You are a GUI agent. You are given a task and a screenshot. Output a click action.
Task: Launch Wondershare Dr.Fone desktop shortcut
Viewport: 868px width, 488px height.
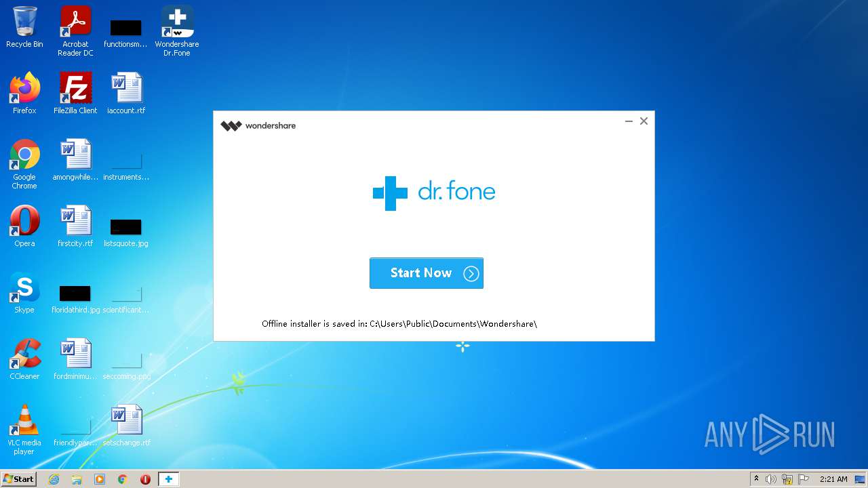(x=177, y=31)
